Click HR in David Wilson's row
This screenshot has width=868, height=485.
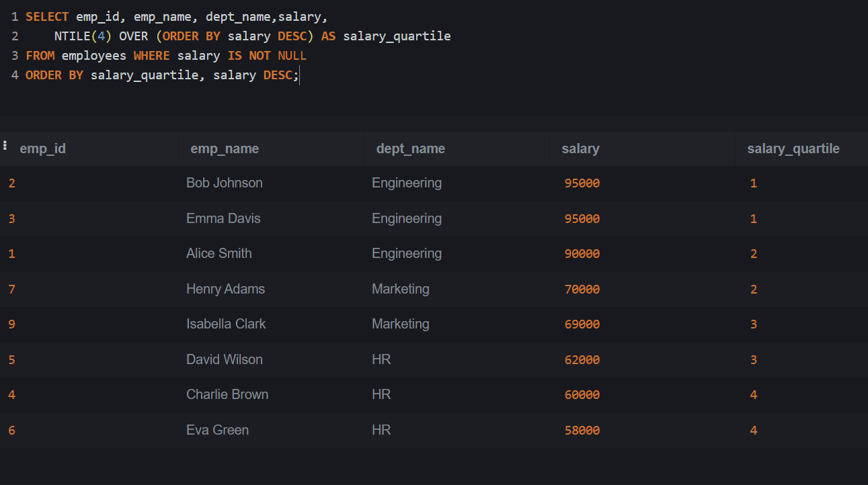click(381, 359)
